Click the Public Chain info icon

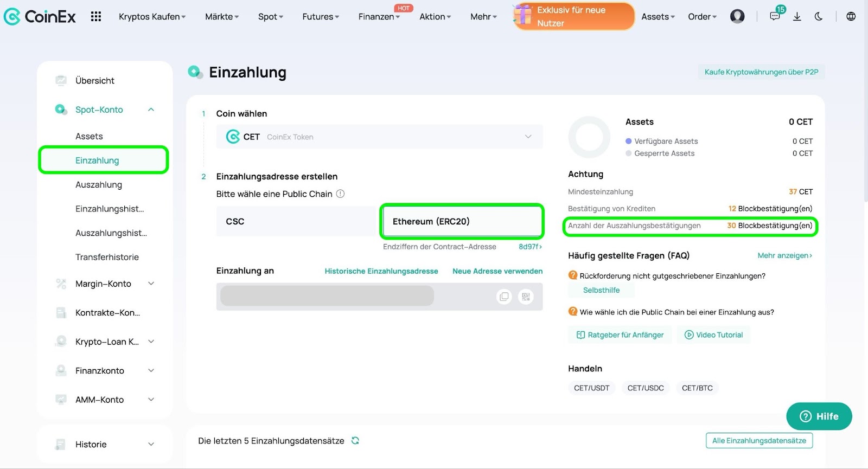[x=340, y=194]
